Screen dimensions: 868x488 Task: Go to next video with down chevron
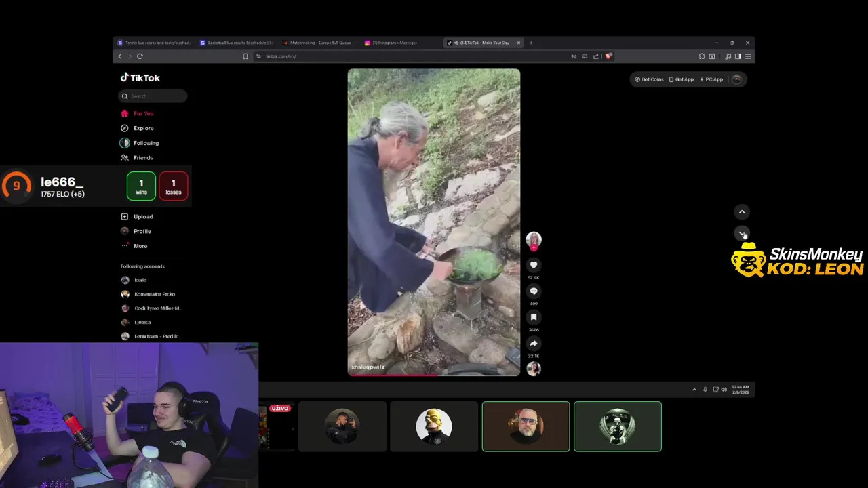pyautogui.click(x=742, y=232)
